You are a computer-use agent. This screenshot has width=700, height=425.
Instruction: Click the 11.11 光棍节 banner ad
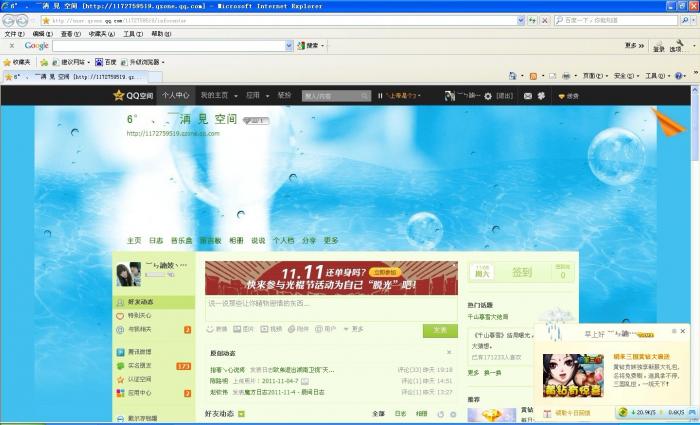[x=331, y=278]
